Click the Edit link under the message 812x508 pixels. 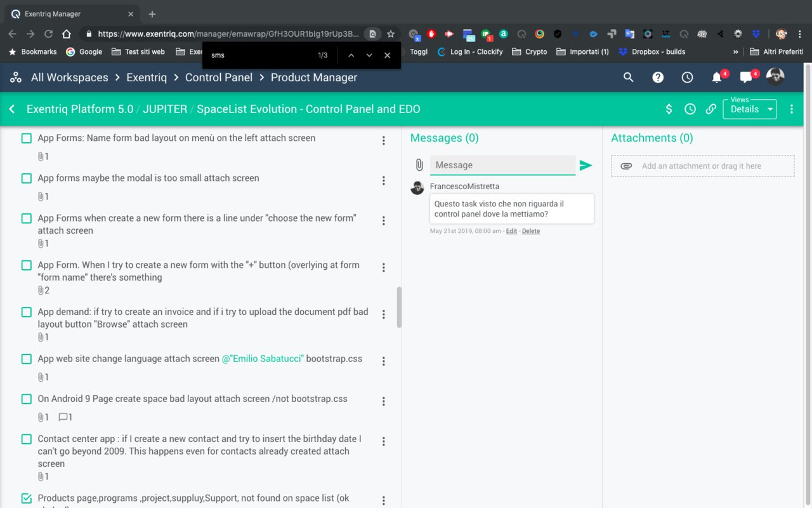coord(511,231)
